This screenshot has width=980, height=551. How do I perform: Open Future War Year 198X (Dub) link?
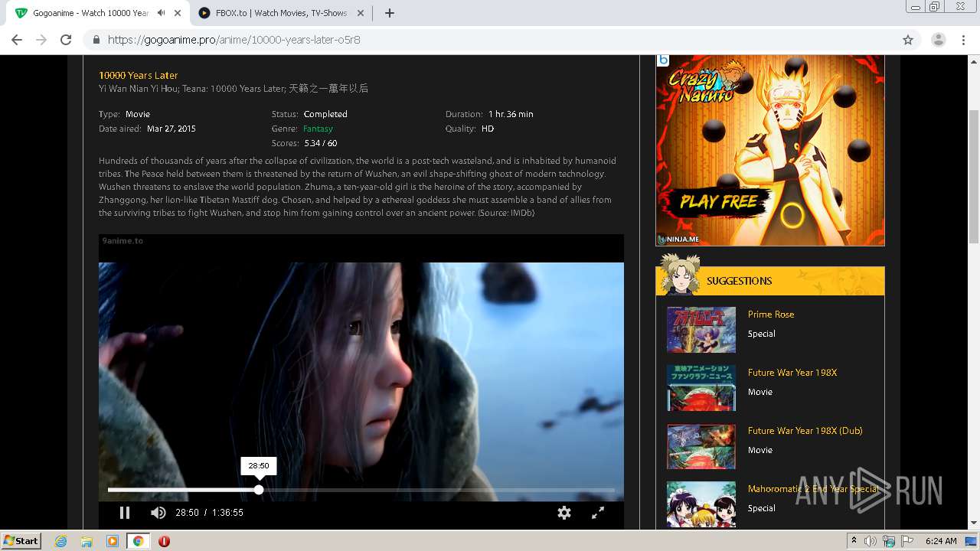pyautogui.click(x=805, y=431)
